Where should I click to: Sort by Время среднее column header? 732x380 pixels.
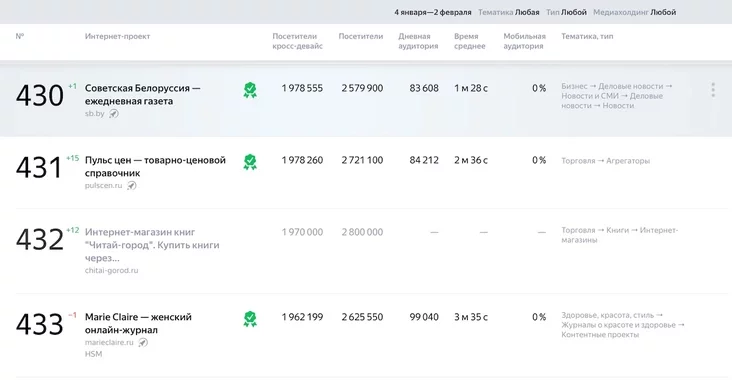click(470, 41)
